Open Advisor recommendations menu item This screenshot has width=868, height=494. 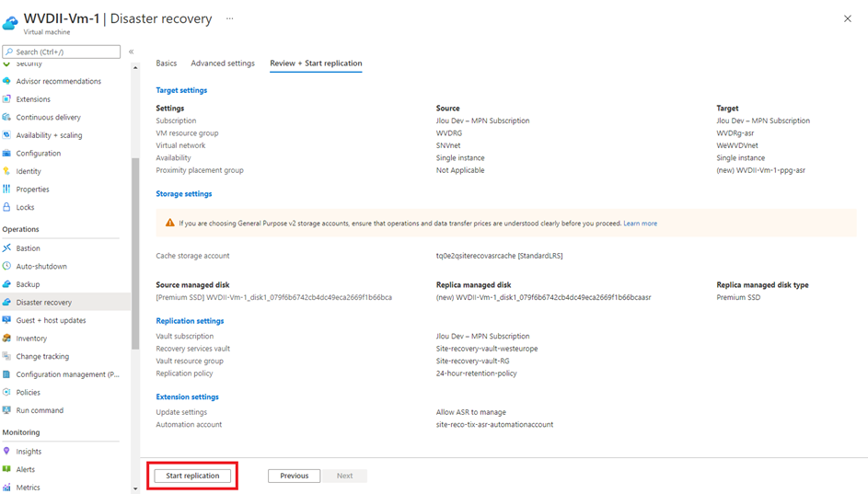coord(59,81)
